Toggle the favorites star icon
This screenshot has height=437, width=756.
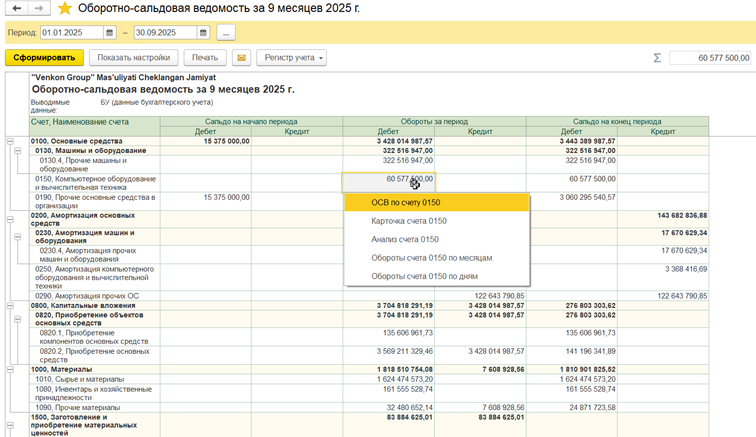click(65, 9)
